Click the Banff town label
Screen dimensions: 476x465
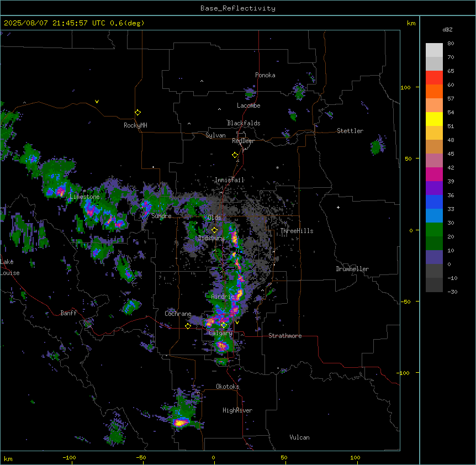[68, 313]
